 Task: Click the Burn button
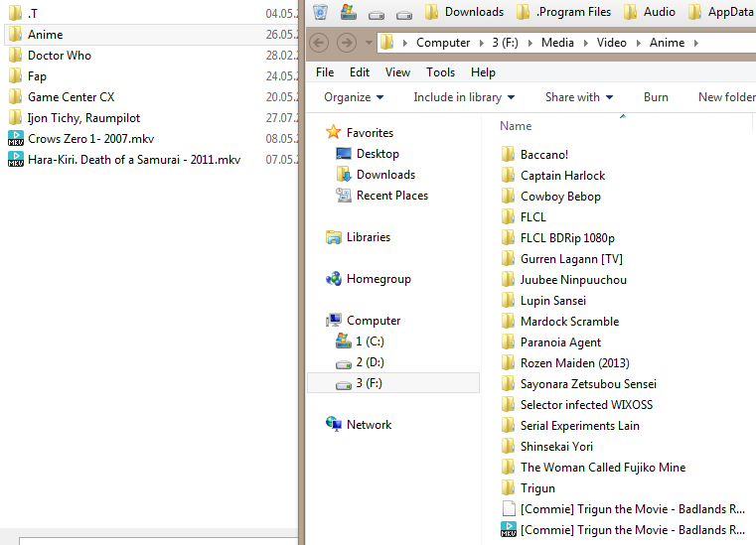pyautogui.click(x=656, y=97)
